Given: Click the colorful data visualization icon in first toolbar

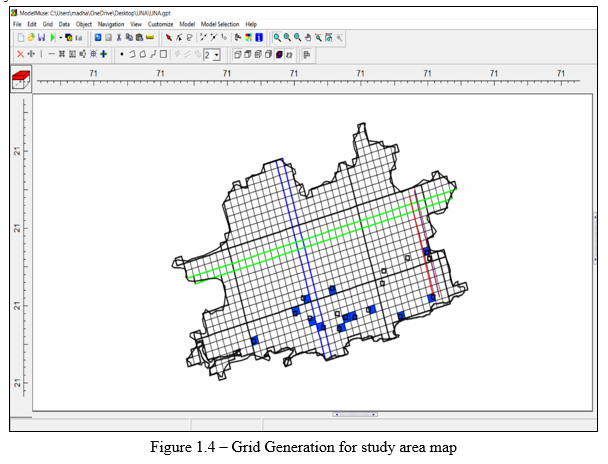Looking at the screenshot, I should tap(69, 38).
